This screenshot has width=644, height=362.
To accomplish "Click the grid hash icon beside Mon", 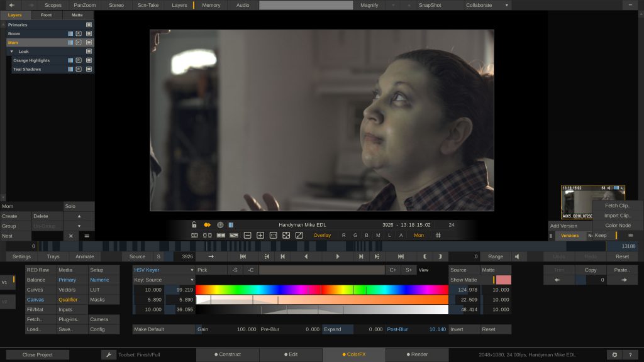I will (438, 235).
